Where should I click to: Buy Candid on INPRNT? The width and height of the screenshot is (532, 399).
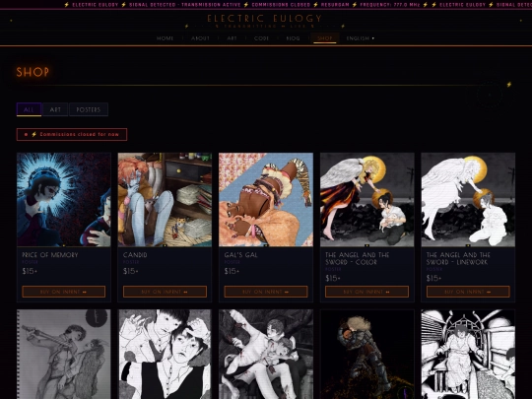165,292
